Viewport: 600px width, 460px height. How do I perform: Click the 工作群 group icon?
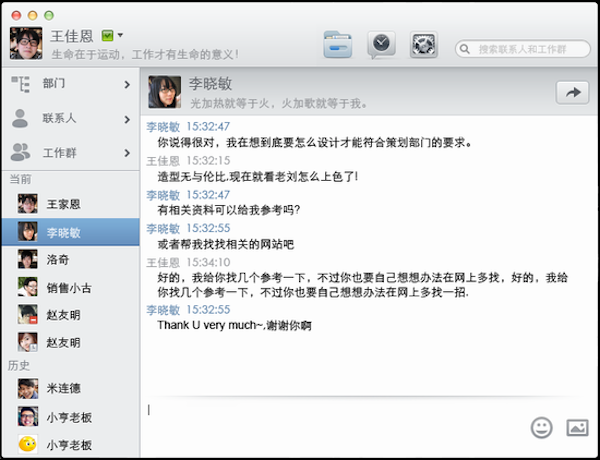pos(20,152)
